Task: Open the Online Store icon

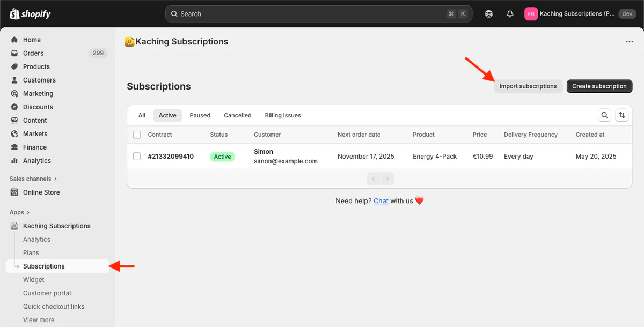Action: (x=14, y=192)
